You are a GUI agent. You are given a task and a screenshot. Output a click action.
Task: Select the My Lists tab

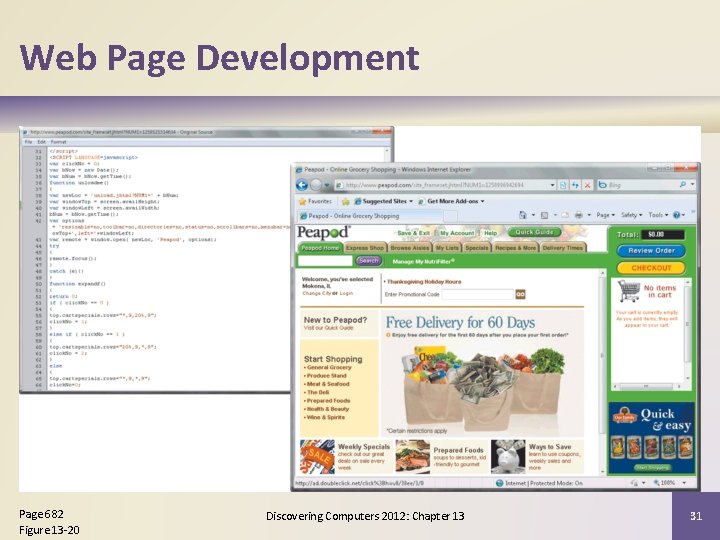pos(447,248)
